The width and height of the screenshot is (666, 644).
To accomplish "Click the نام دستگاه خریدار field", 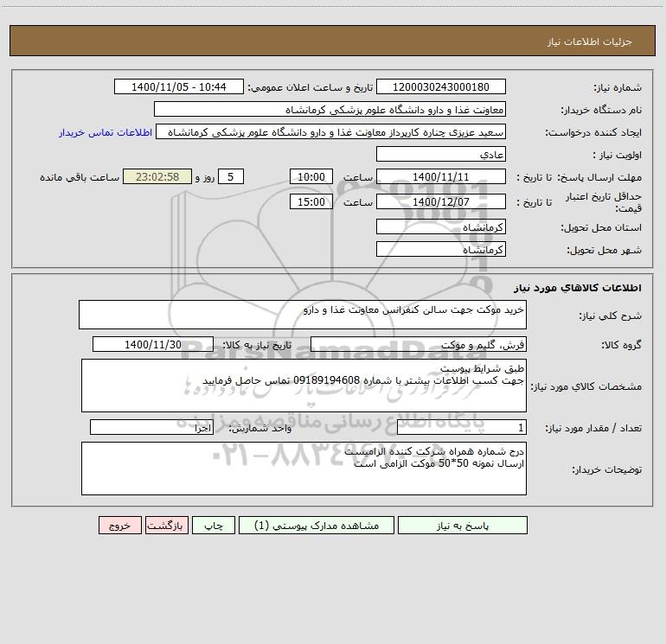I will pyautogui.click(x=330, y=110).
